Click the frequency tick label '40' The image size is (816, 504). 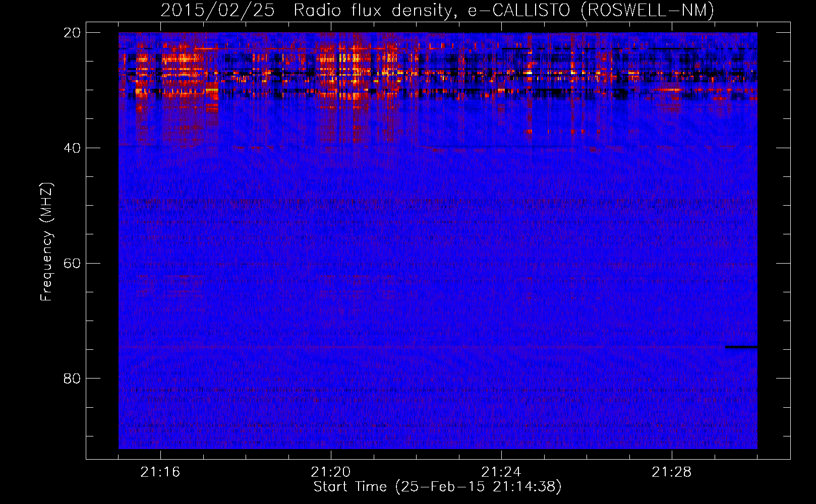tap(72, 148)
